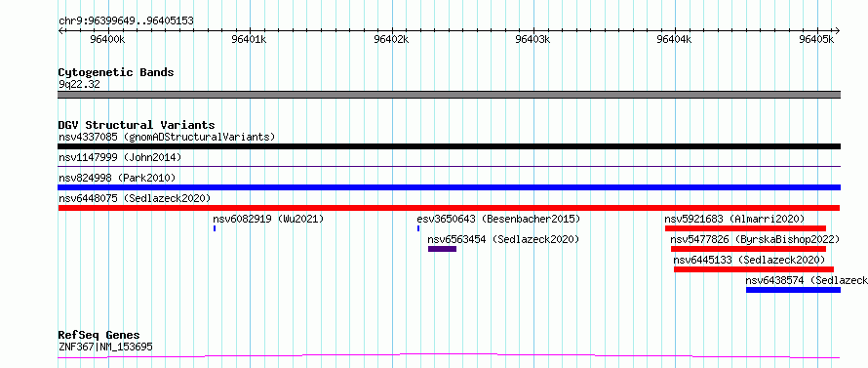Open the nsv4337085 (gnomADStructuralVariants) label
The height and width of the screenshot is (368, 868).
coord(167,137)
